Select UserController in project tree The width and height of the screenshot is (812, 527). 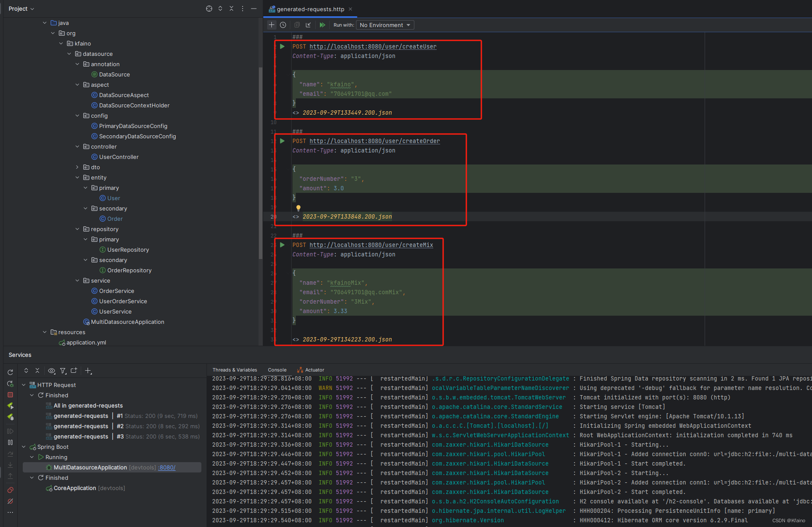pyautogui.click(x=115, y=157)
